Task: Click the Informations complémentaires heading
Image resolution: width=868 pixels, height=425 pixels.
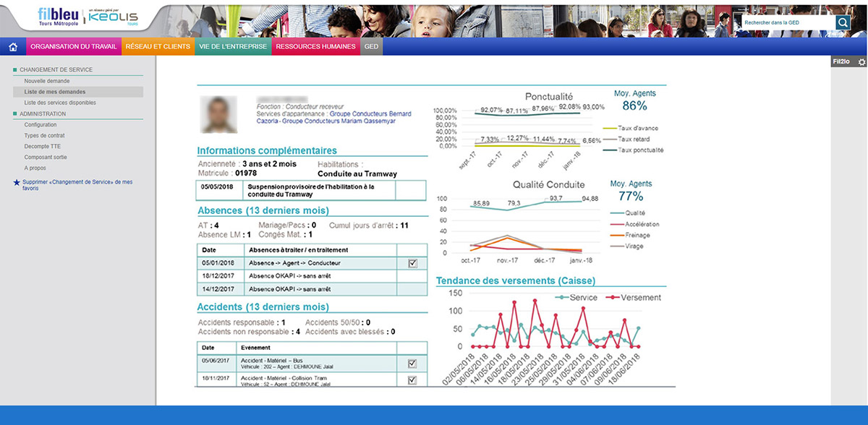Action: click(x=267, y=150)
